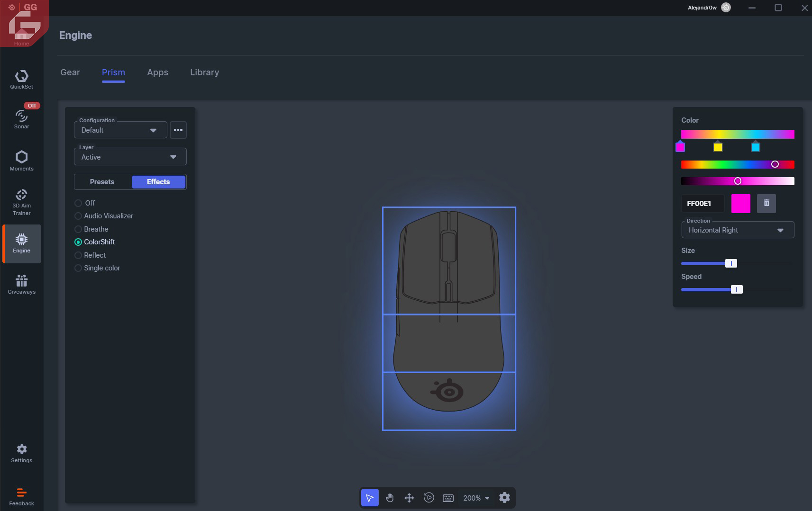The height and width of the screenshot is (511, 812).
Task: Select the middle mouse lighting zone
Action: point(449,343)
